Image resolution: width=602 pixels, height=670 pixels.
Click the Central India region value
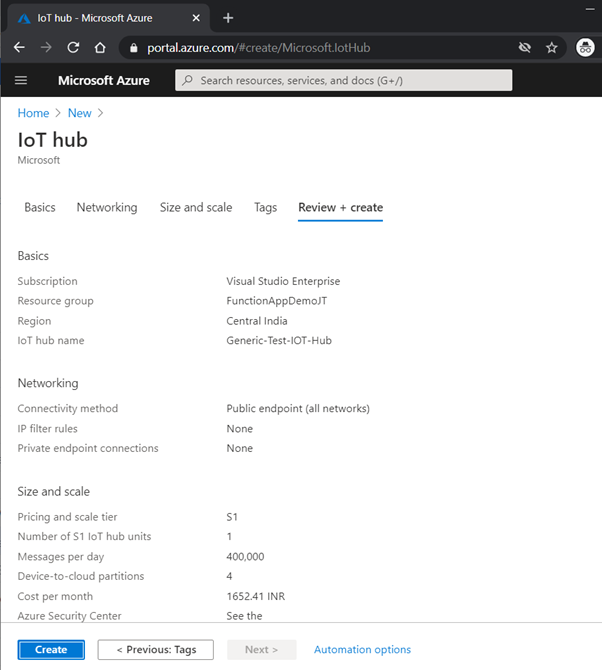coord(257,321)
